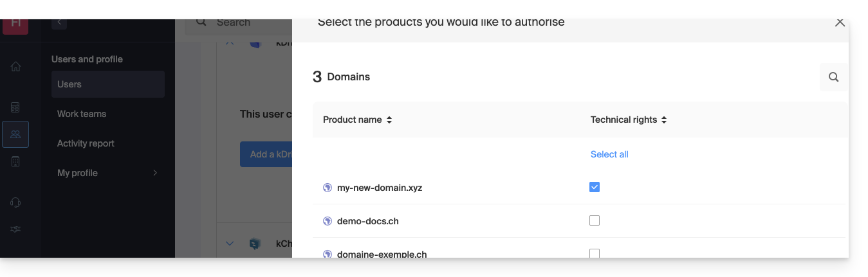Select the Users menu entry
The image size is (868, 277).
point(69,84)
